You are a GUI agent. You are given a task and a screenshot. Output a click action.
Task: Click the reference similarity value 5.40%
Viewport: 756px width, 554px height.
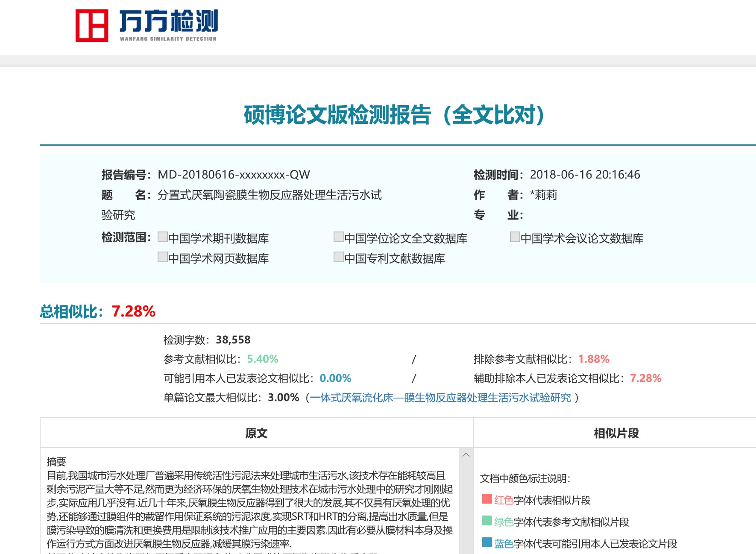(263, 359)
